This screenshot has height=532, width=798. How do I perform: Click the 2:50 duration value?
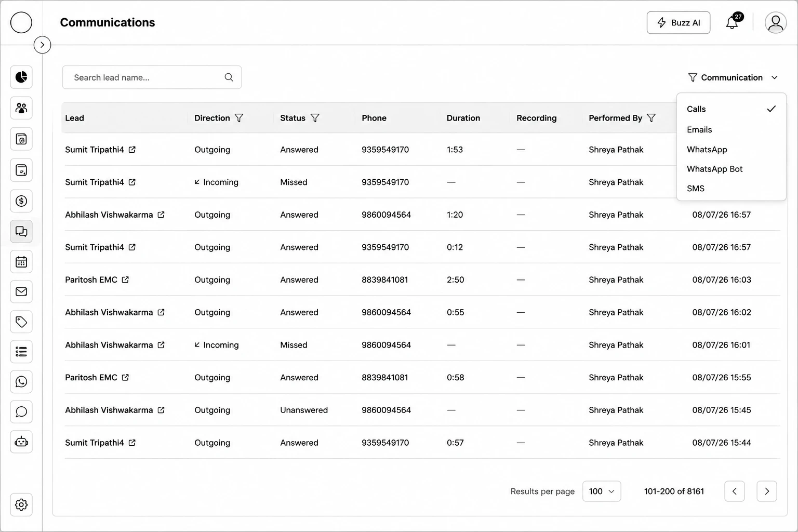456,280
